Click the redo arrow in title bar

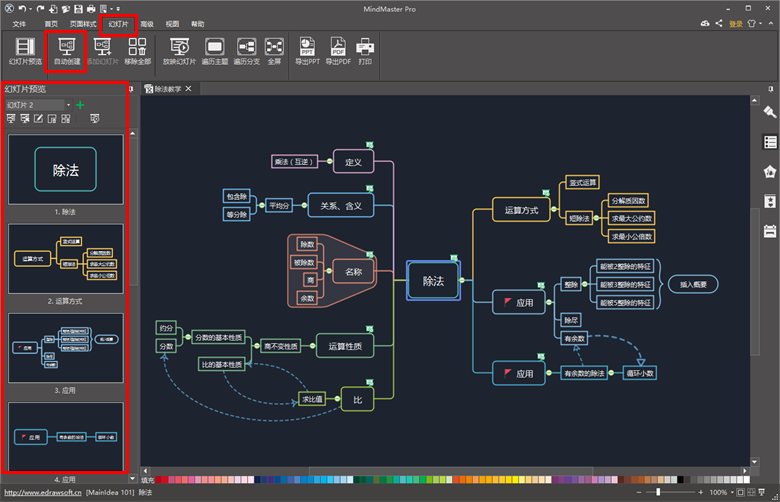pyautogui.click(x=40, y=8)
